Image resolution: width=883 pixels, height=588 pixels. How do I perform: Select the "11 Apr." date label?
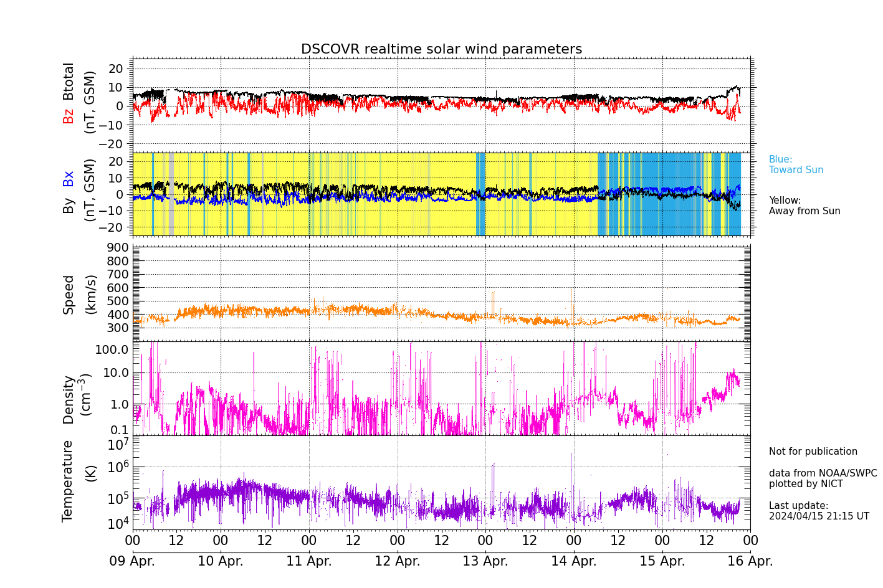pos(309,561)
